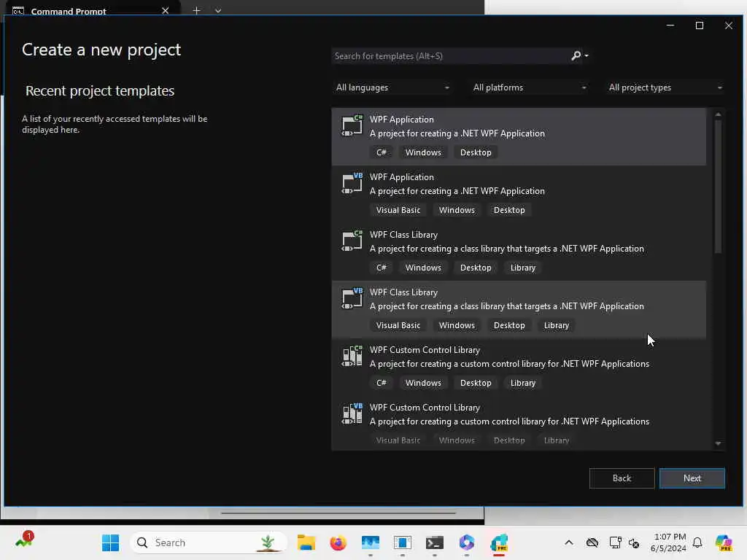Click the cloud sync-off tray icon

tap(592, 542)
